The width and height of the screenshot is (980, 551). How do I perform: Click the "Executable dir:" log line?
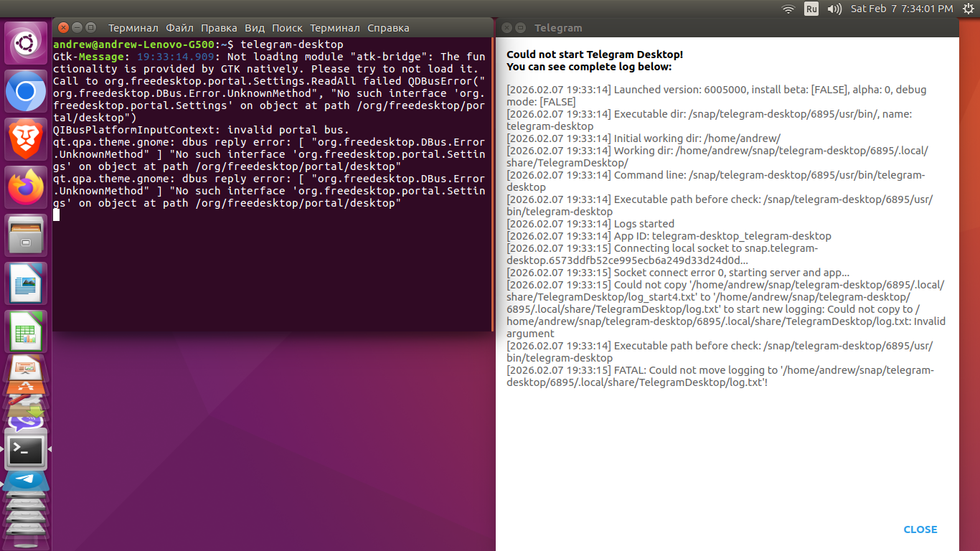click(710, 121)
